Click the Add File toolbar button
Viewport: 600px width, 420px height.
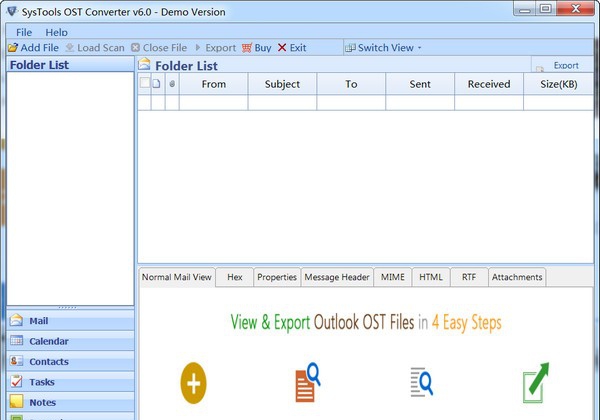33,48
